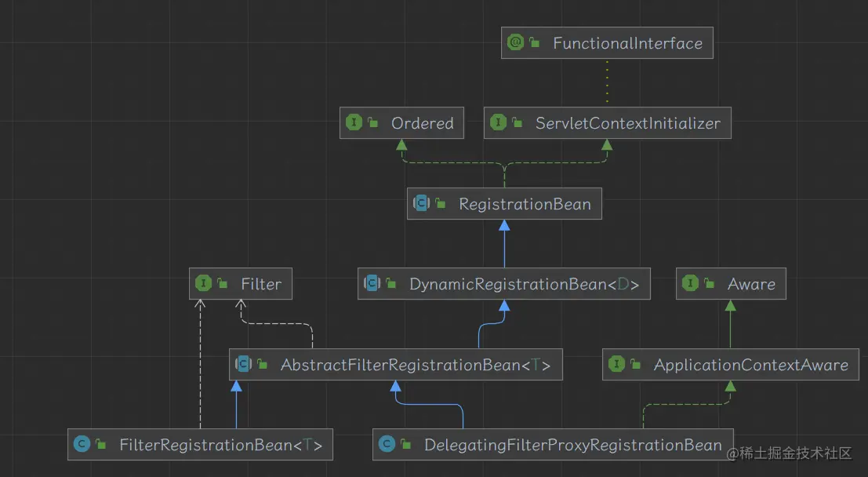Click the interface icon on Aware node
This screenshot has width=868, height=477.
click(x=690, y=284)
